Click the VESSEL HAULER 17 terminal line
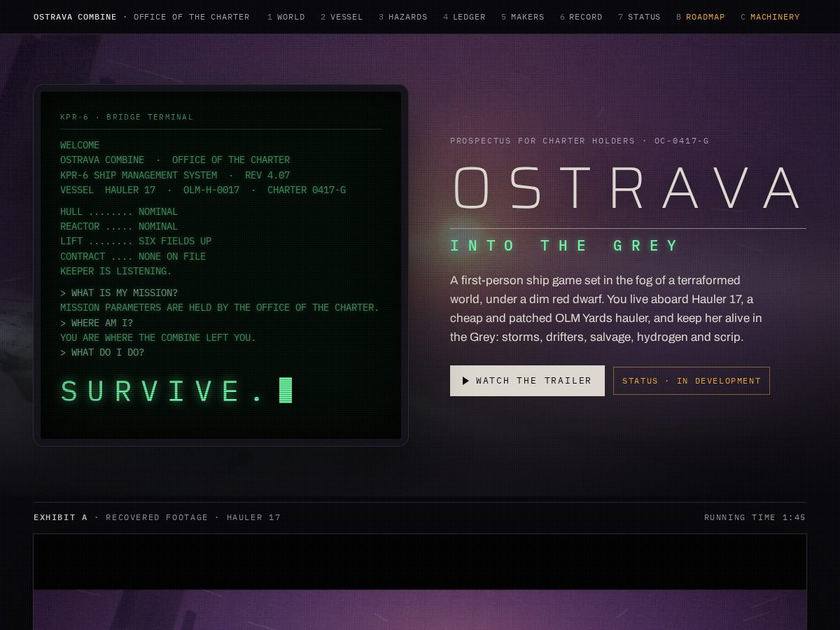Image resolution: width=840 pixels, height=630 pixels. [203, 190]
